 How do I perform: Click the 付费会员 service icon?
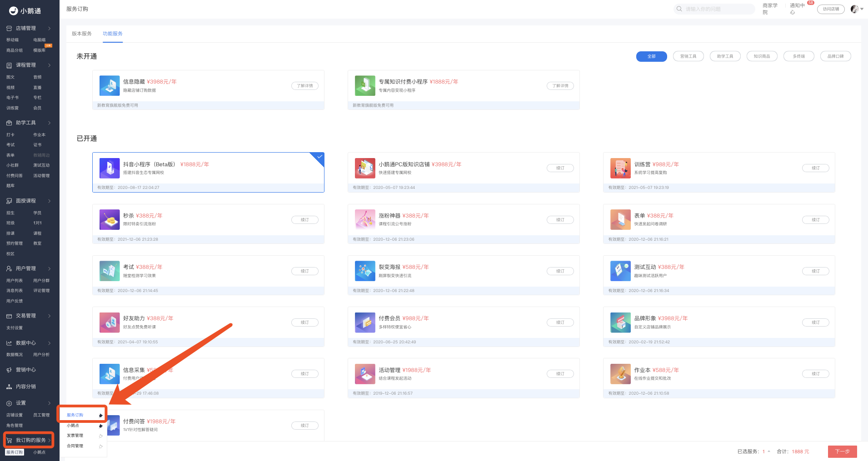point(365,322)
